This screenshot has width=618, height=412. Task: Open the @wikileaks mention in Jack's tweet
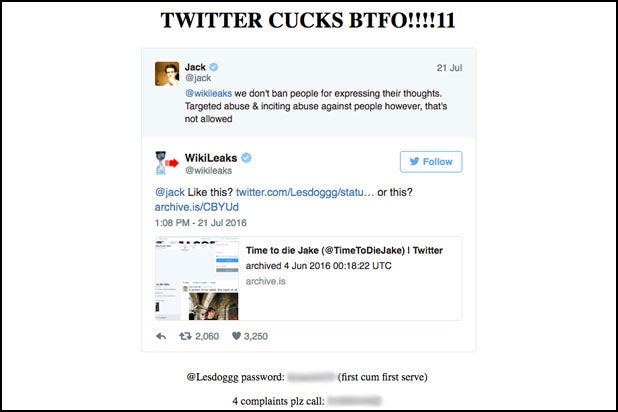(208, 93)
